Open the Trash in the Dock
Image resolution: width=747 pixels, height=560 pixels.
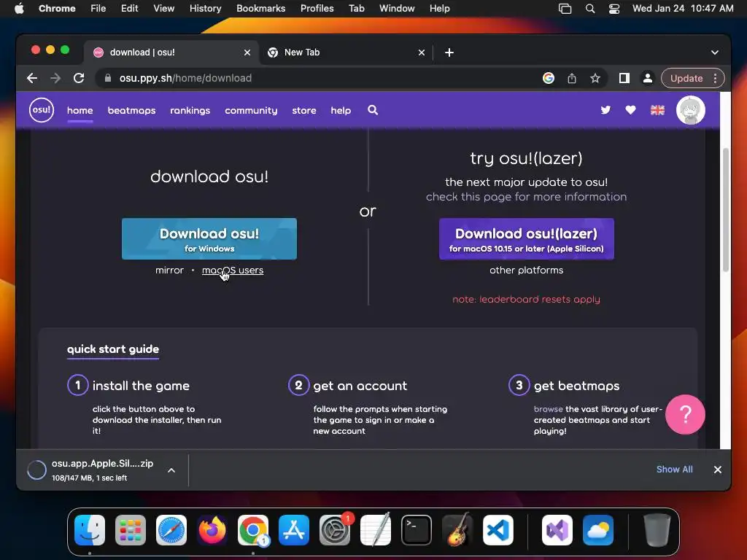pyautogui.click(x=657, y=530)
